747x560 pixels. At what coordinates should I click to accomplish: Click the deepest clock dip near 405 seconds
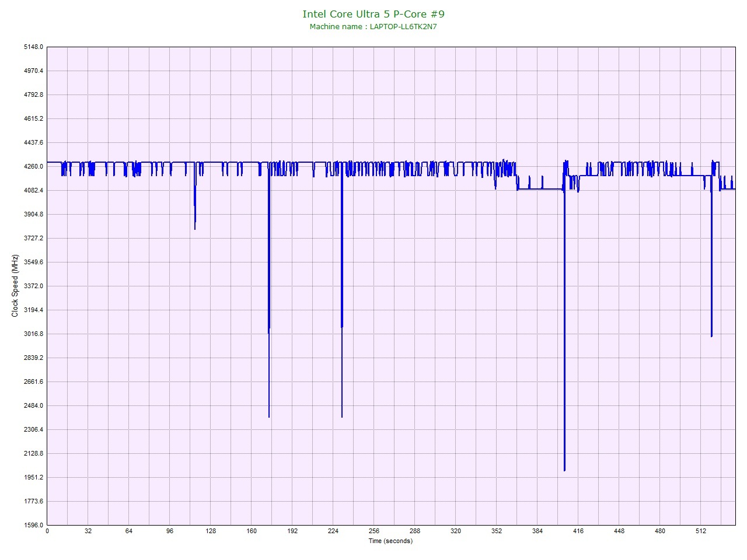[564, 470]
